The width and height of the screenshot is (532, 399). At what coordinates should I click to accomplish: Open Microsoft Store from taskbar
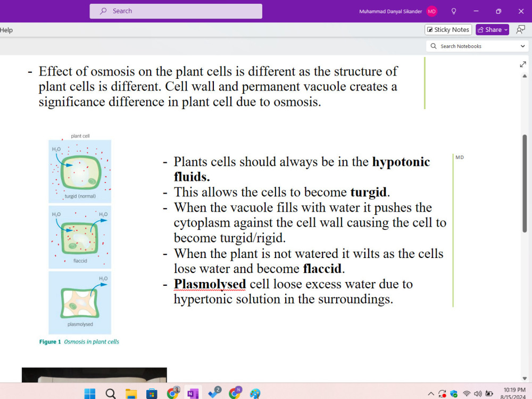151,394
